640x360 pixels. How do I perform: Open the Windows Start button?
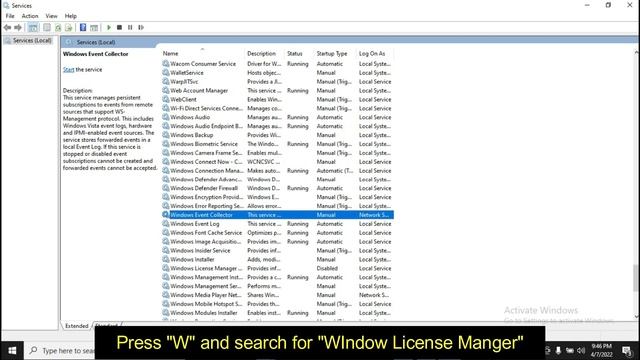(x=12, y=351)
